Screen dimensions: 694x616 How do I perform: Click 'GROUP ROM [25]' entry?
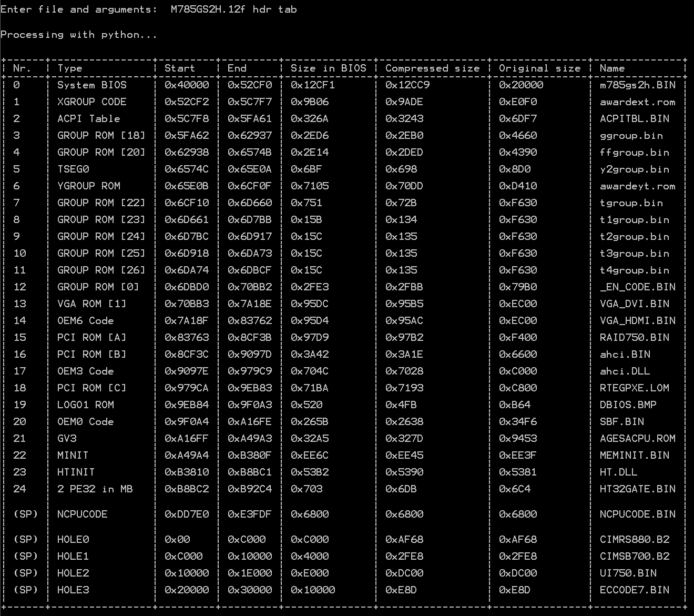(101, 253)
